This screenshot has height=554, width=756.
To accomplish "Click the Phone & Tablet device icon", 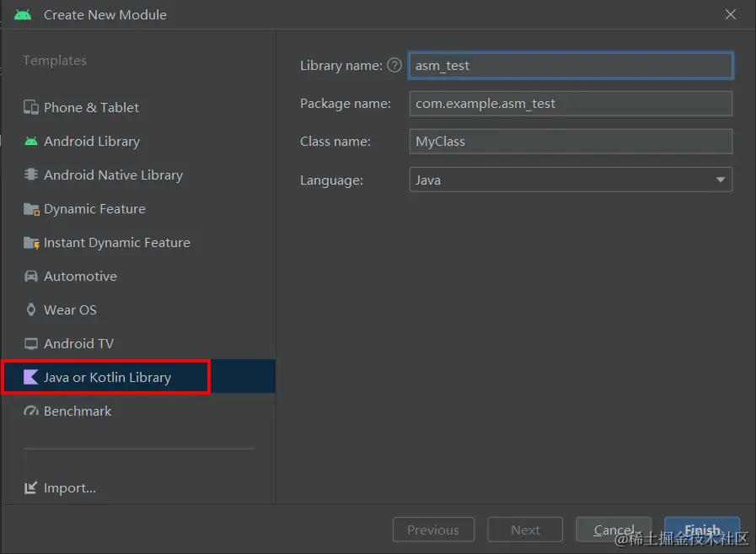I will [31, 107].
